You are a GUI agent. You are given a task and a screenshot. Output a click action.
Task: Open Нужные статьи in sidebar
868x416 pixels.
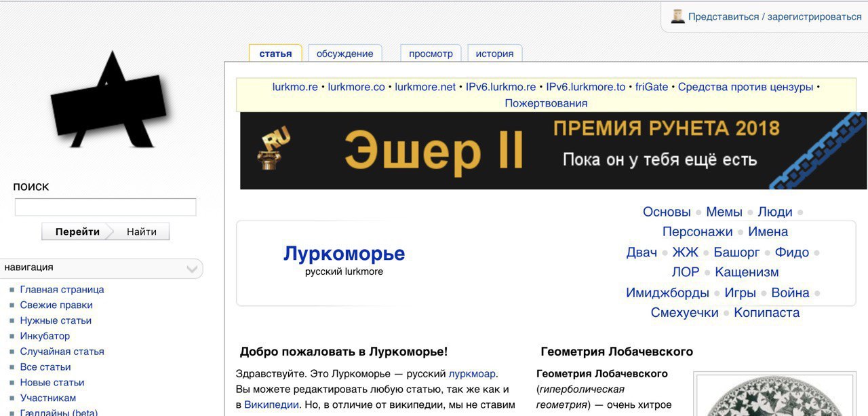[x=56, y=320]
